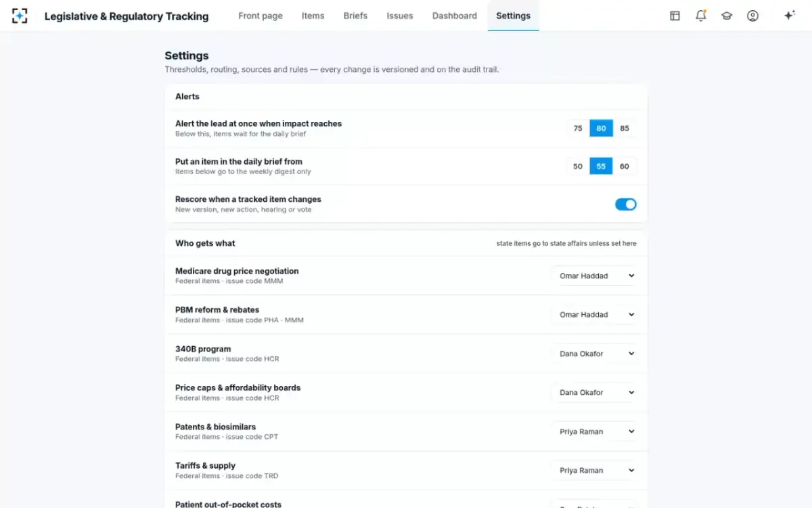Click Alert the lead at once label

tap(258, 123)
